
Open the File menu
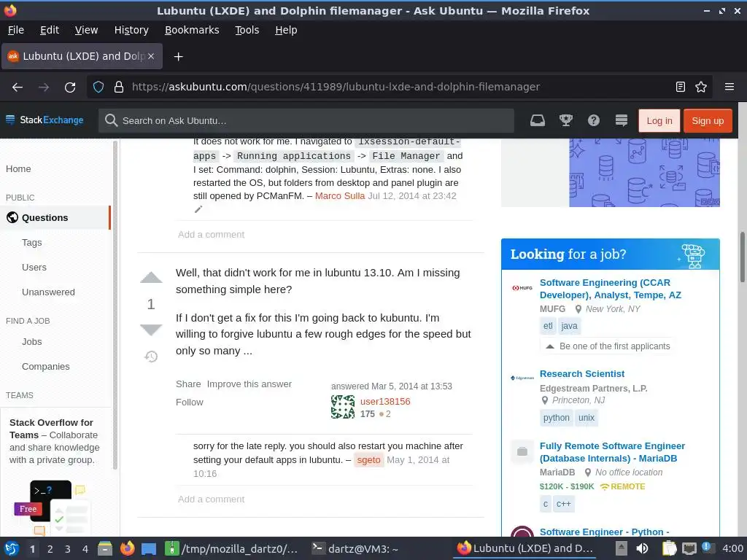coord(16,30)
